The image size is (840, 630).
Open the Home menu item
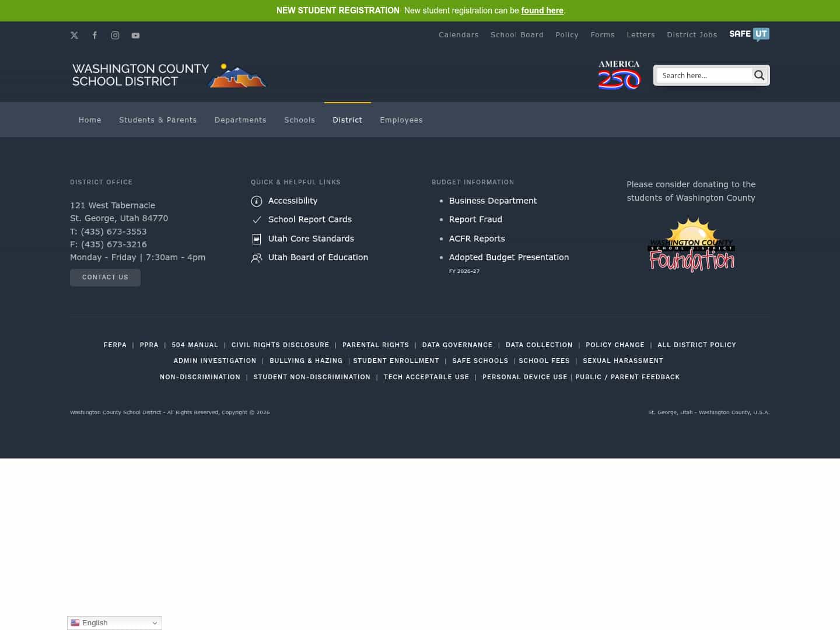[x=90, y=120]
